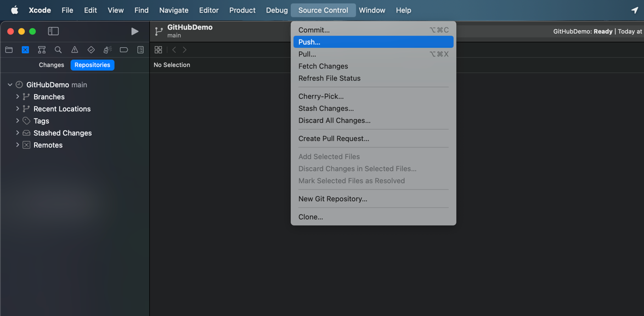Select Create Pull Request… menu item
The width and height of the screenshot is (644, 316).
(334, 138)
